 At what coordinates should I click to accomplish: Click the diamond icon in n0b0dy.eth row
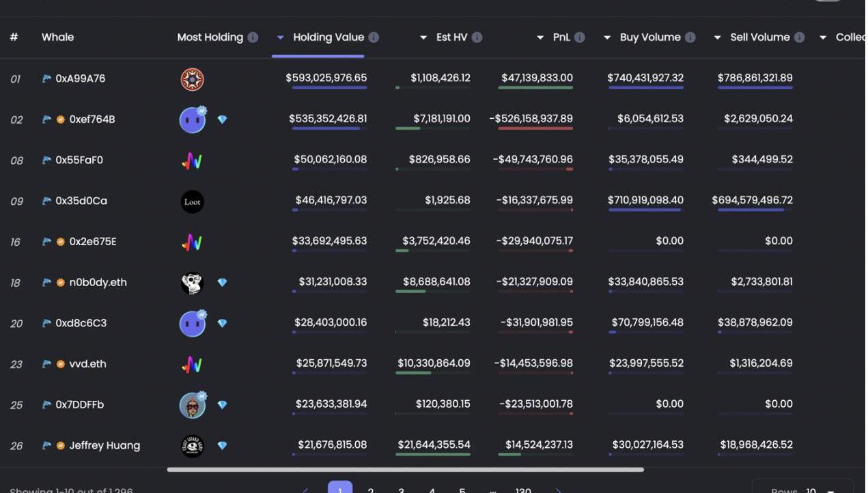[222, 283]
